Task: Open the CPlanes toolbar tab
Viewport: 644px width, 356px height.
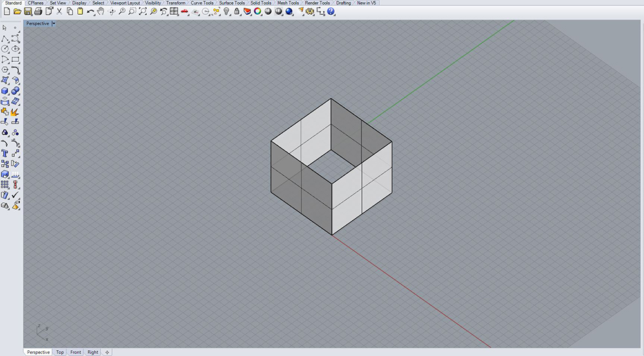Action: point(35,3)
